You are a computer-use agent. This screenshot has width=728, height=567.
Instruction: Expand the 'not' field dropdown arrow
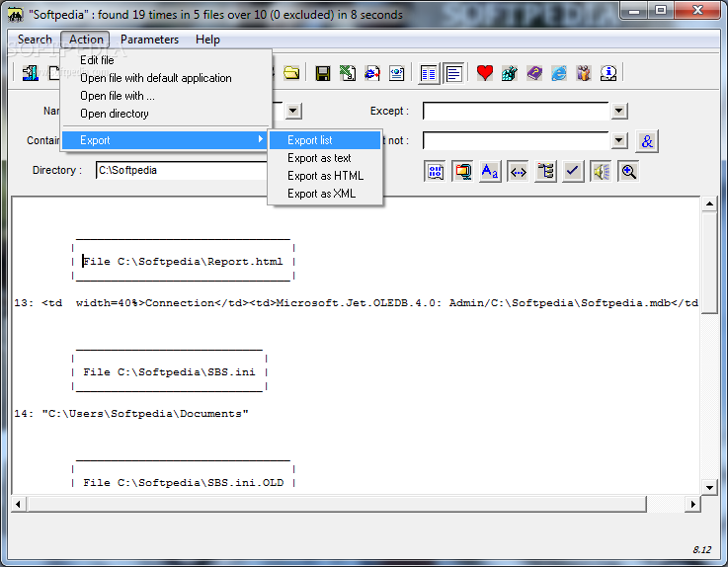[x=619, y=140]
